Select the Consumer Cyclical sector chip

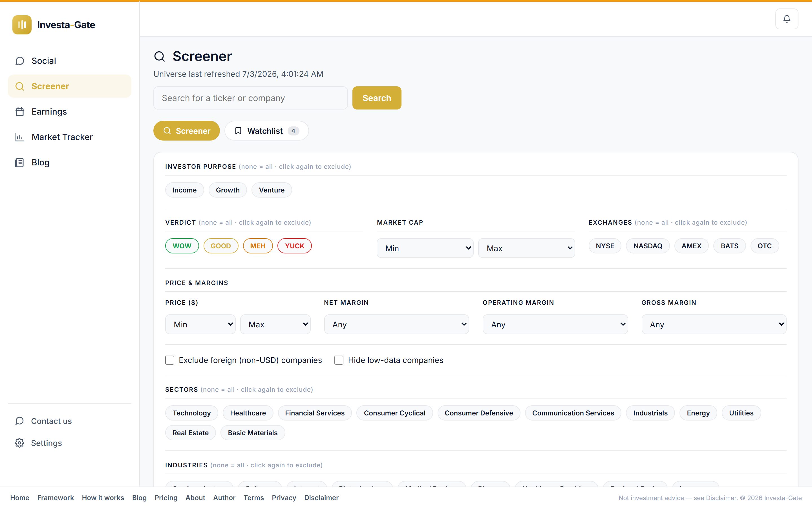(395, 413)
